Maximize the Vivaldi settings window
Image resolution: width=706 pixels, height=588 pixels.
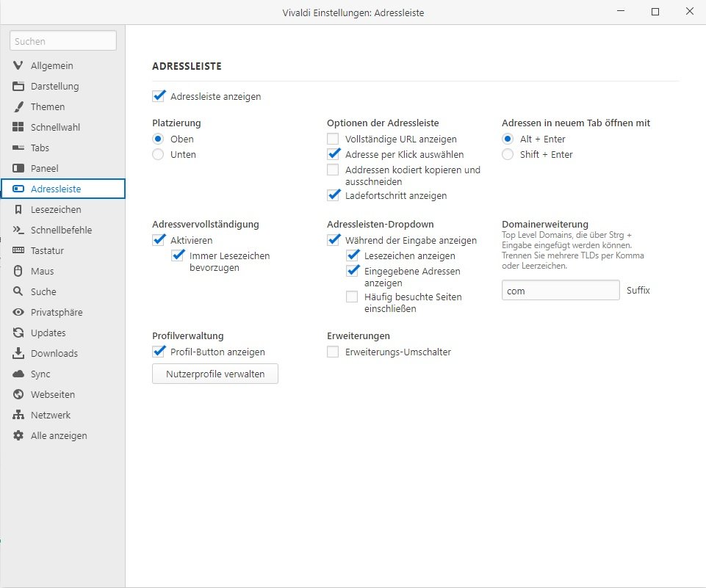coord(655,12)
